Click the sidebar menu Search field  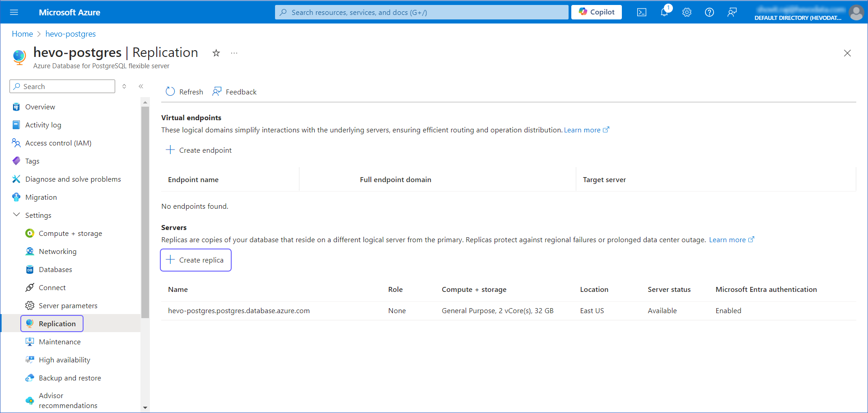[x=62, y=86]
